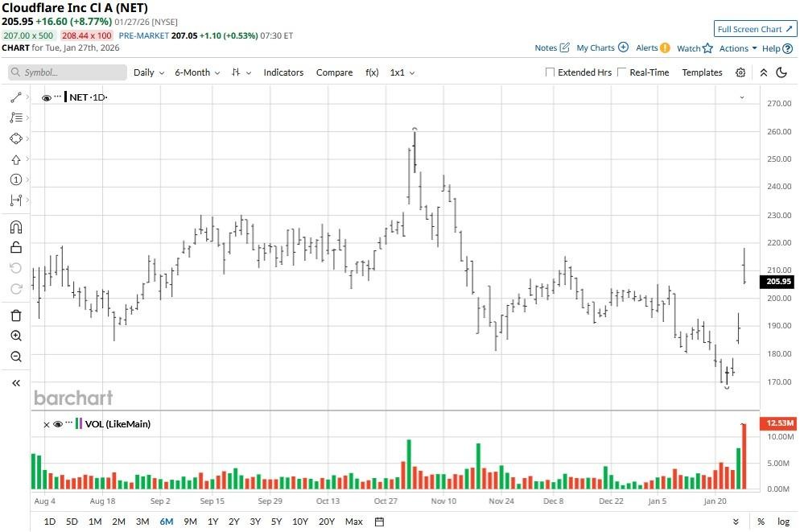Open the Daily frequency dropdown
This screenshot has width=800, height=532.
tap(149, 72)
